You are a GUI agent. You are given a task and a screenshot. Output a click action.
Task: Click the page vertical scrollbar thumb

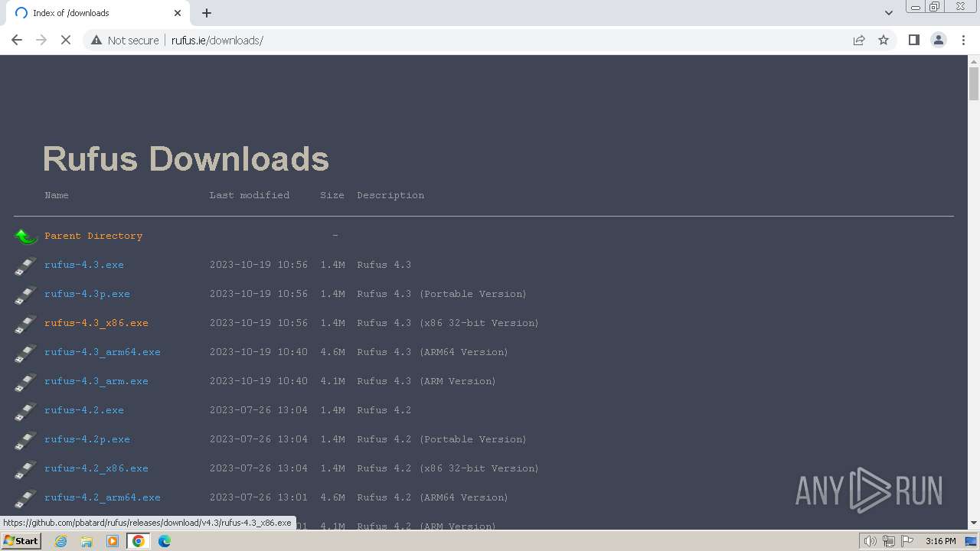[x=974, y=83]
